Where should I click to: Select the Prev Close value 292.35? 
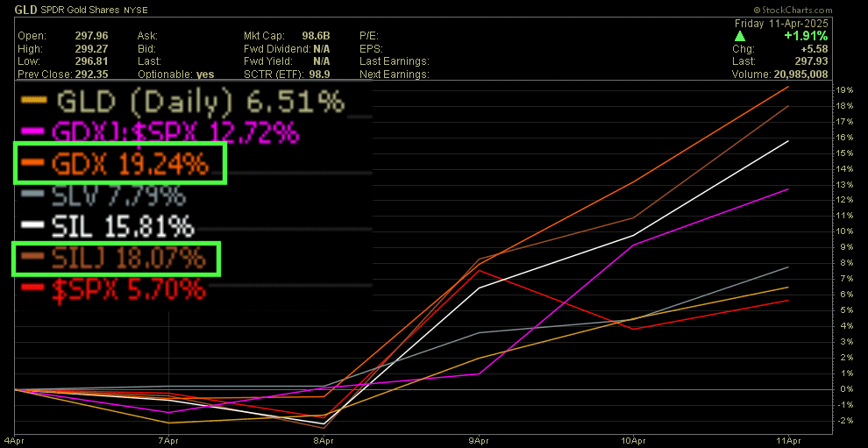[x=93, y=74]
